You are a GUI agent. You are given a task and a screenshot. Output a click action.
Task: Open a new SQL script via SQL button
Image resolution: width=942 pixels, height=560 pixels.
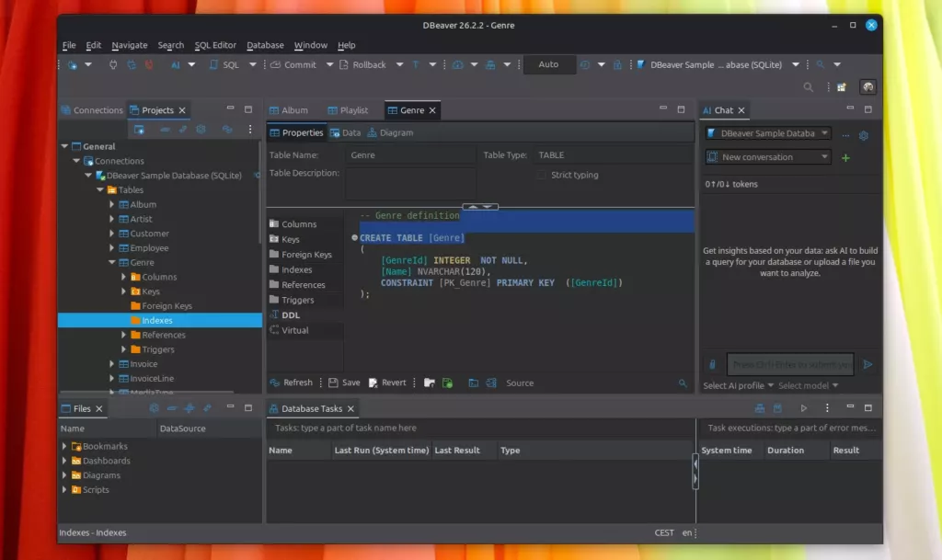(x=224, y=64)
